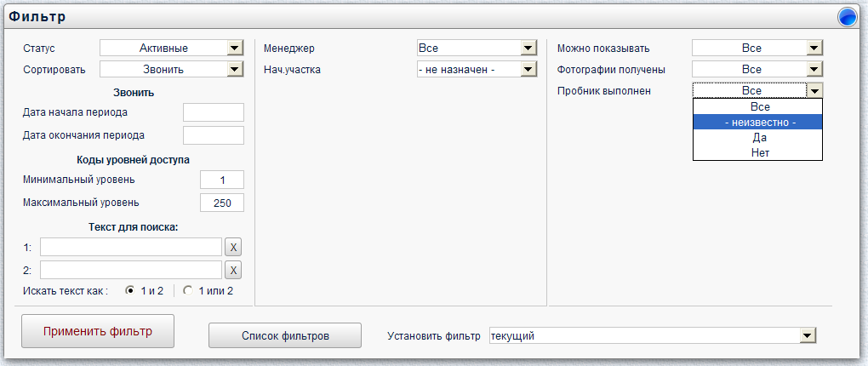Open the Статус dropdown showing Активные

(x=172, y=49)
